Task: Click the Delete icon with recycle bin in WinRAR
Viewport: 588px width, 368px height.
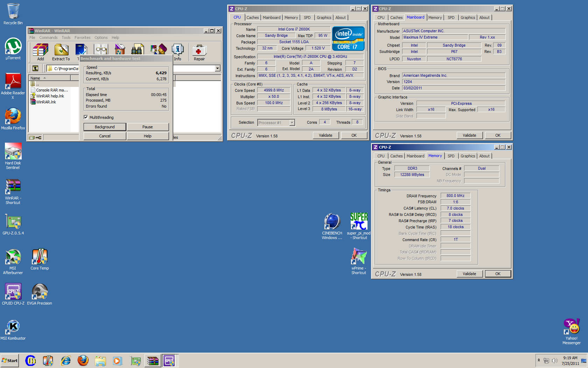Action: tap(120, 49)
